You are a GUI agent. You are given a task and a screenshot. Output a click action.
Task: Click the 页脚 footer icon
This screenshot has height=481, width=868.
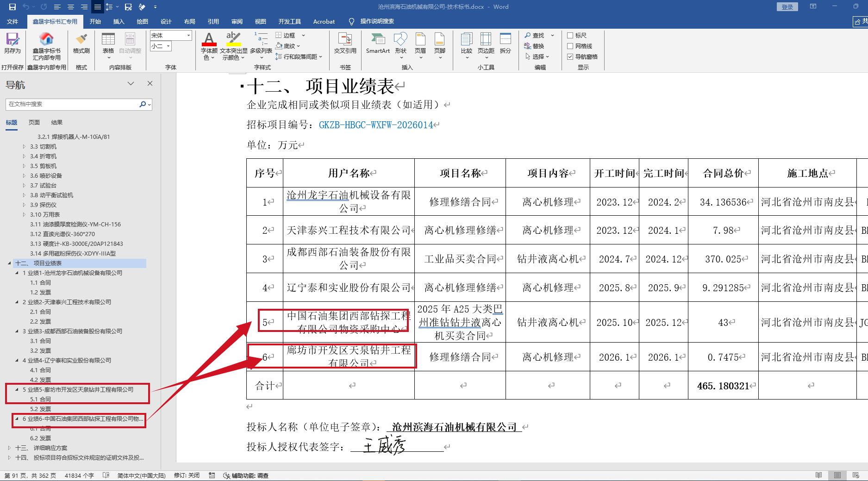[x=440, y=46]
